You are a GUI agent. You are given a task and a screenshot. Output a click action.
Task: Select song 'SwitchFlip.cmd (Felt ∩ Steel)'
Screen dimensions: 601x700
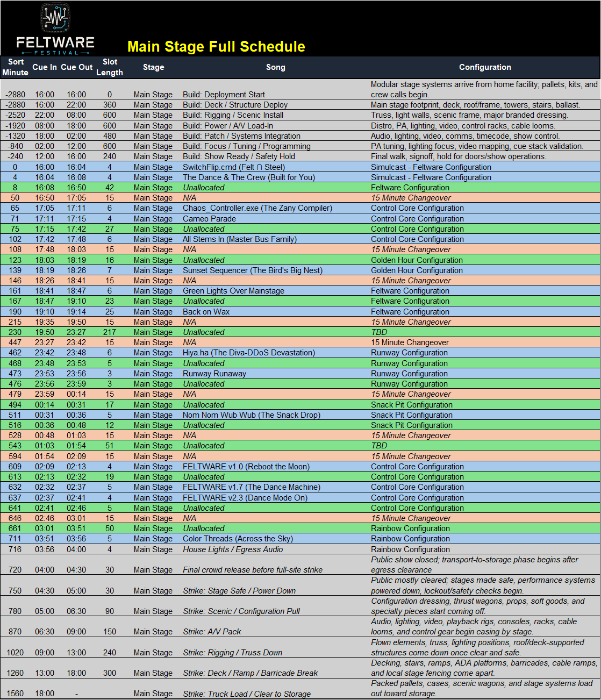[234, 167]
